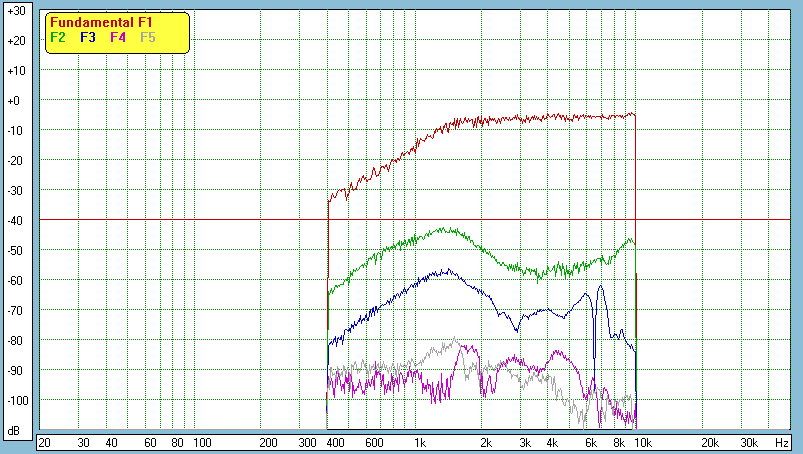Enable the greyed F5 harmonic legend label
This screenshot has width=803, height=454.
[148, 37]
